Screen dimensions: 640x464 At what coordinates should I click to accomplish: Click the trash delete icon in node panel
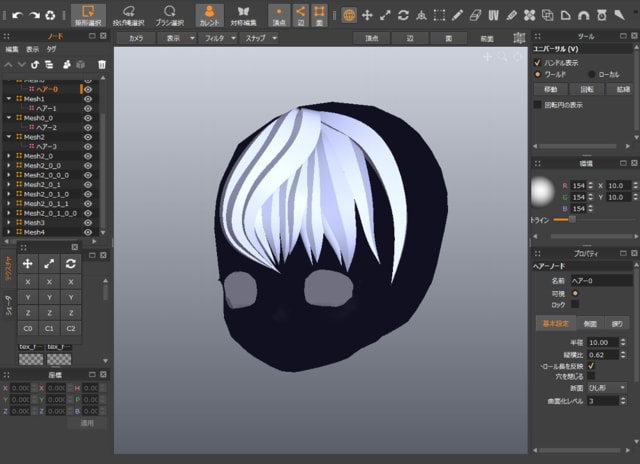tap(102, 64)
